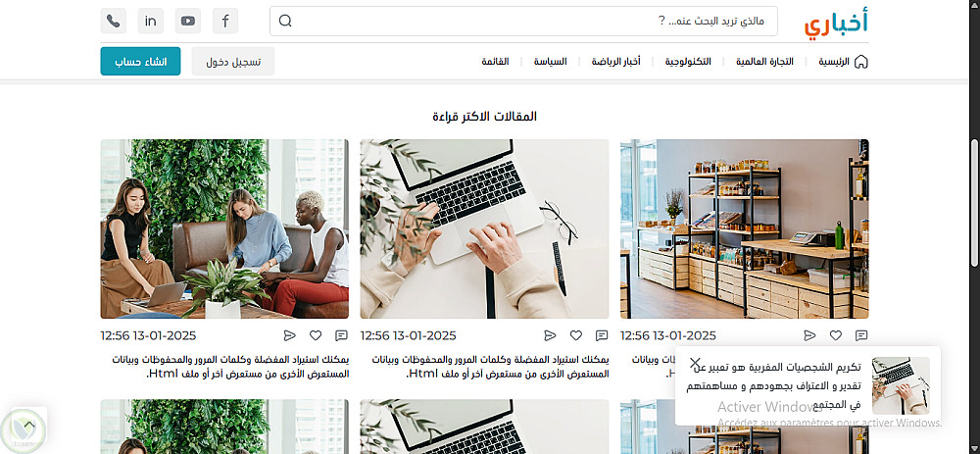Open the أخبار الرياضة menu item
The height and width of the screenshot is (454, 980).
(x=616, y=61)
